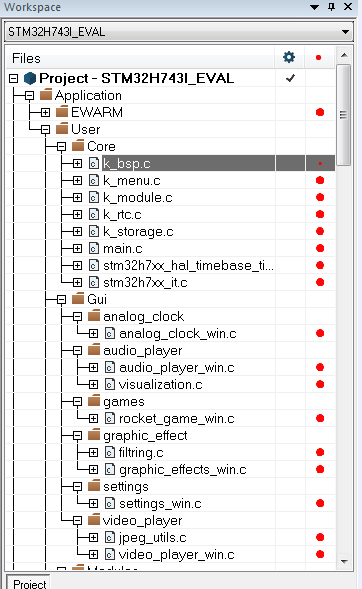
Task: Collapse the Core folder node
Action: (62, 146)
